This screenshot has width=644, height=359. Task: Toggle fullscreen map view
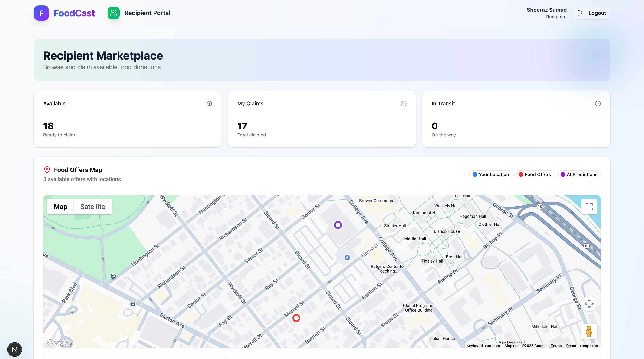click(589, 207)
